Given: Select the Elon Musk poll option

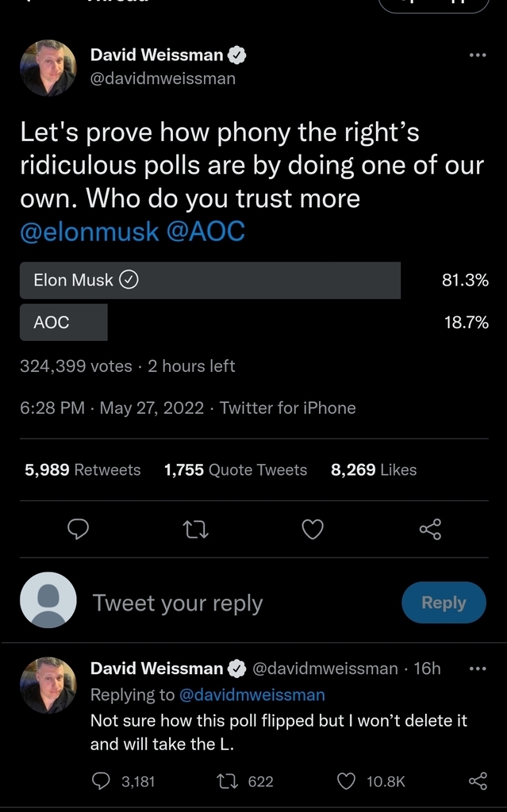Looking at the screenshot, I should tap(210, 280).
